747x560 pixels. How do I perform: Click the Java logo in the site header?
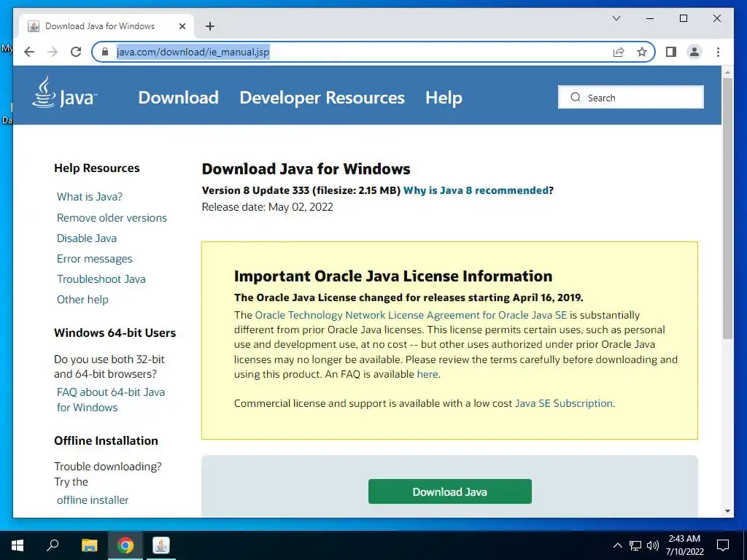64,93
